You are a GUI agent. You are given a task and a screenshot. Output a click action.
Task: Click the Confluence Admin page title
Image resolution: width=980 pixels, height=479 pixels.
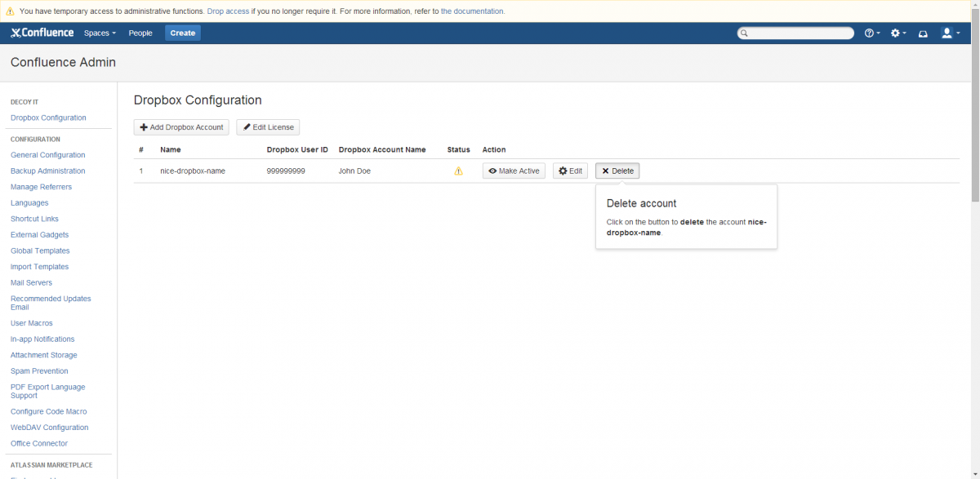tap(63, 63)
